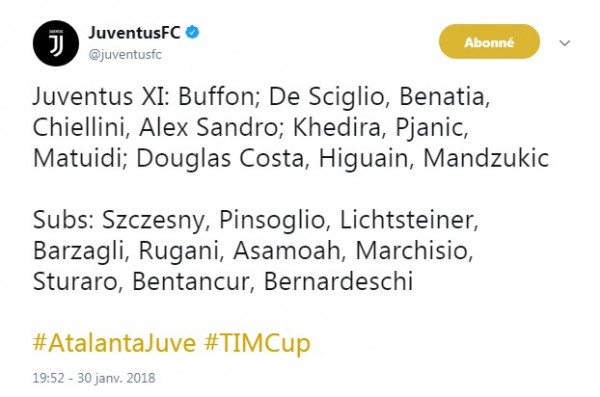Open the #TIMCup hashtag
600x397 pixels.
pos(257,343)
